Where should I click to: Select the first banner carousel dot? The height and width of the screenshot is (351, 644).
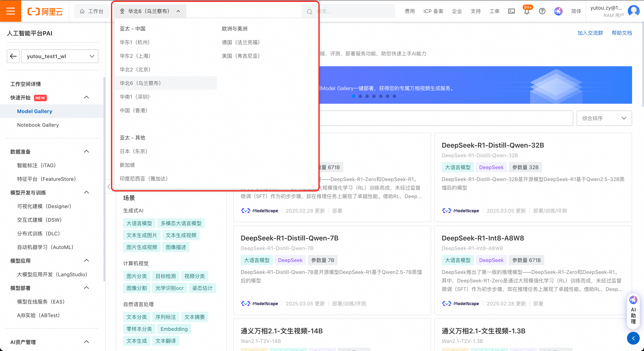coord(353,96)
